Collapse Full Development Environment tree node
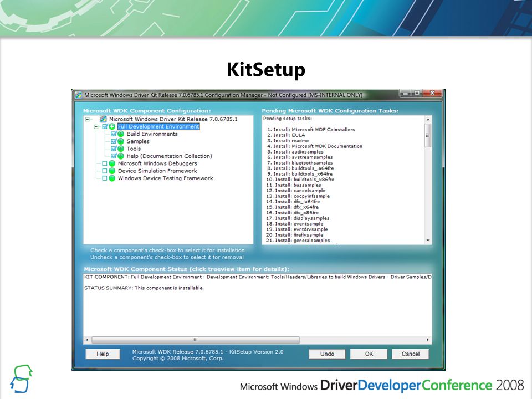 96,126
